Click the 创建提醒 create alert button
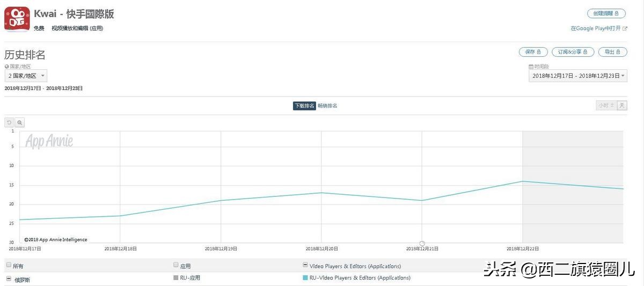This screenshot has height=286, width=644. tap(606, 13)
